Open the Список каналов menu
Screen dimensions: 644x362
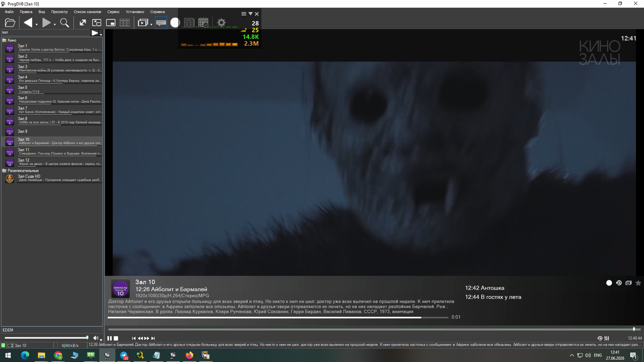click(x=88, y=12)
